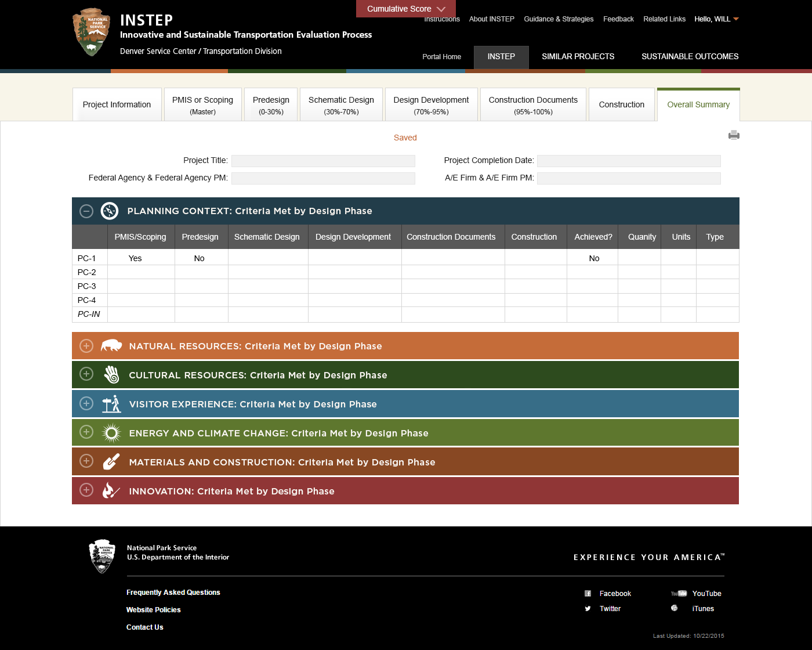Click the YouTube icon in footer
The image size is (812, 650).
[x=679, y=594]
